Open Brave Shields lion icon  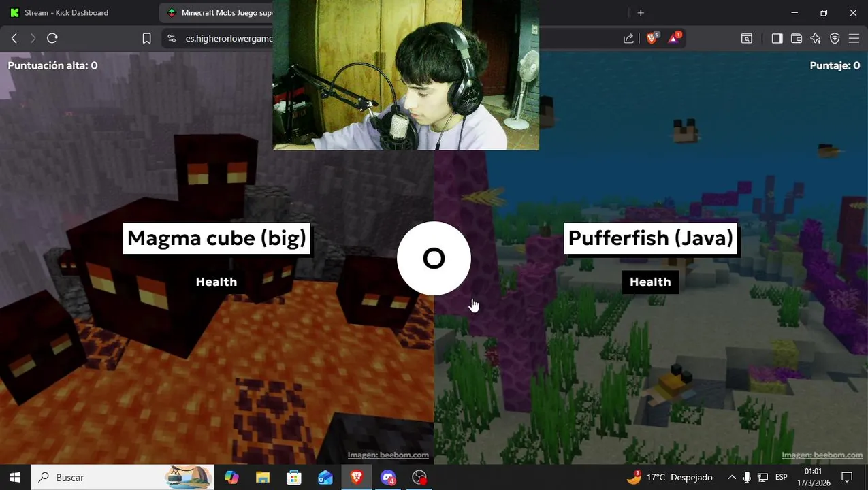point(652,38)
